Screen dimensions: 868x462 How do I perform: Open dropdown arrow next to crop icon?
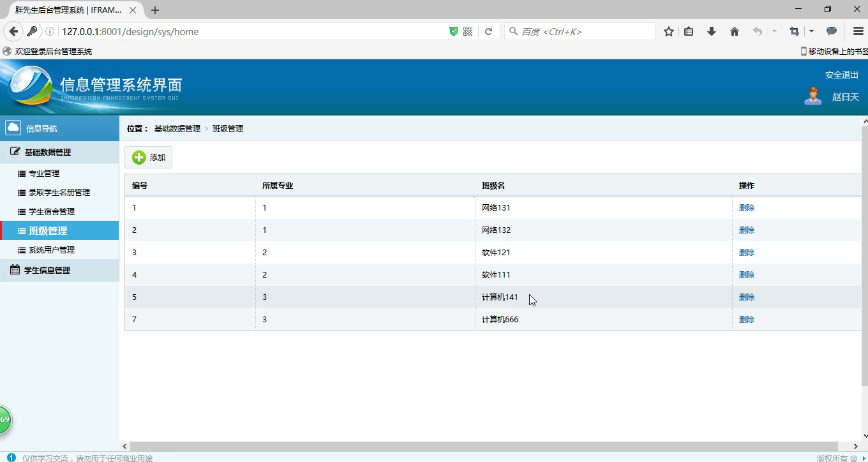(x=811, y=31)
